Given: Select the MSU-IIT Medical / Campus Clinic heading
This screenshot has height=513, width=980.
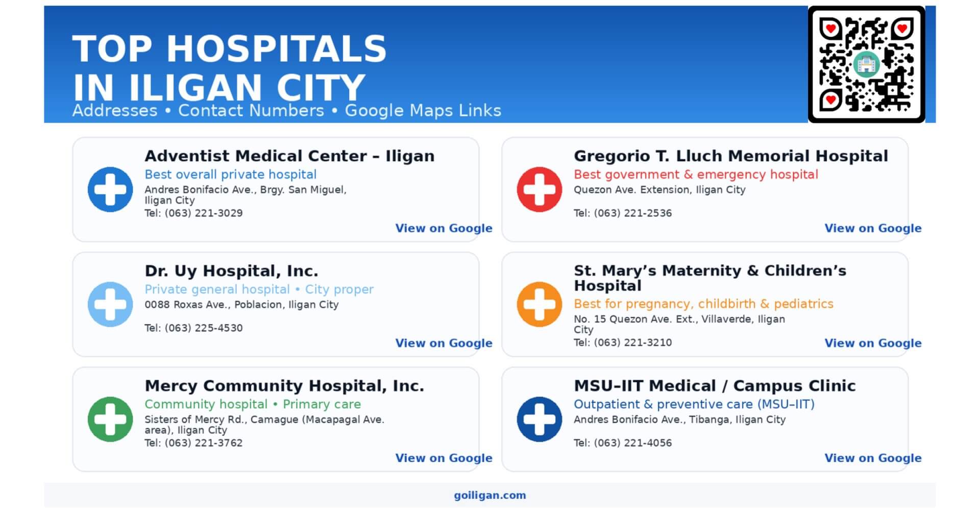Looking at the screenshot, I should click(715, 386).
